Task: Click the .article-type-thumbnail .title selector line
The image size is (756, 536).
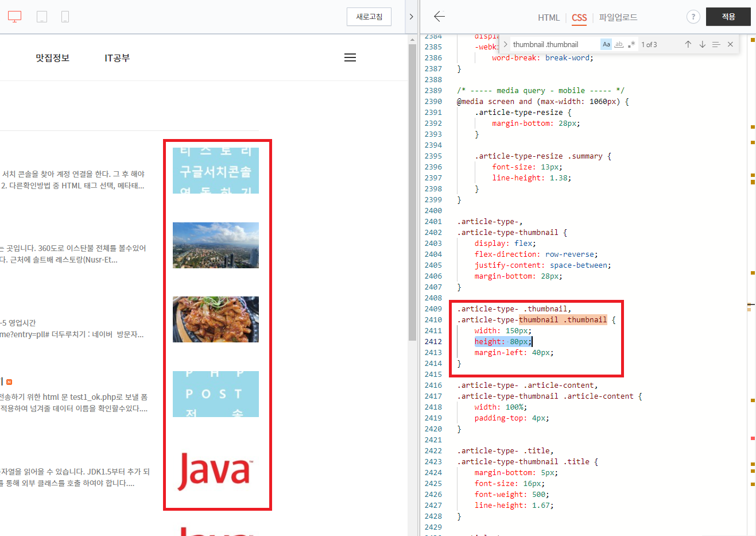Action: click(528, 461)
